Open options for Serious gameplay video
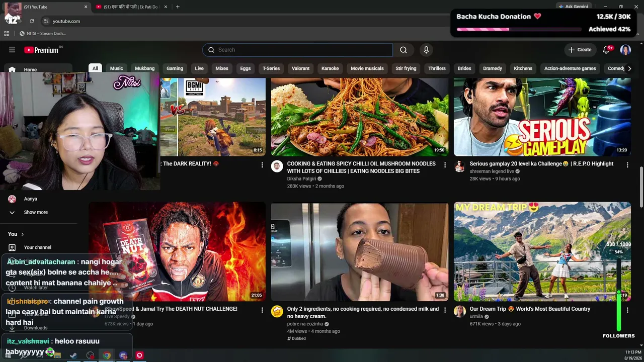 [627, 165]
